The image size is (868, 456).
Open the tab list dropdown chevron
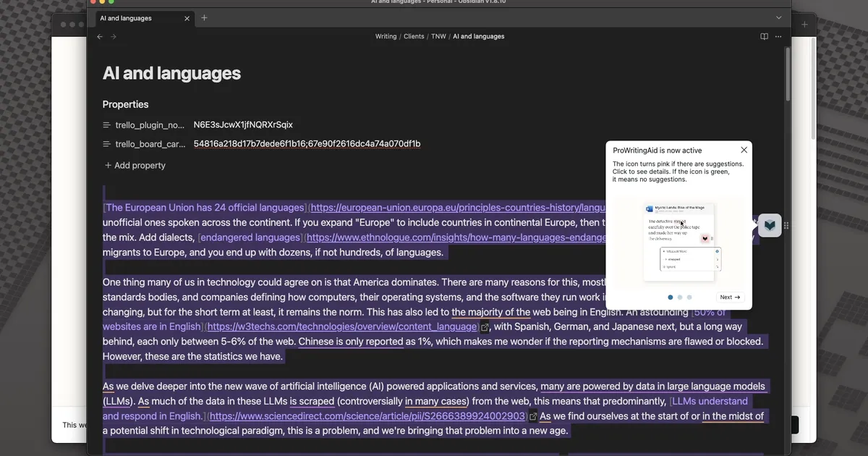tap(779, 17)
